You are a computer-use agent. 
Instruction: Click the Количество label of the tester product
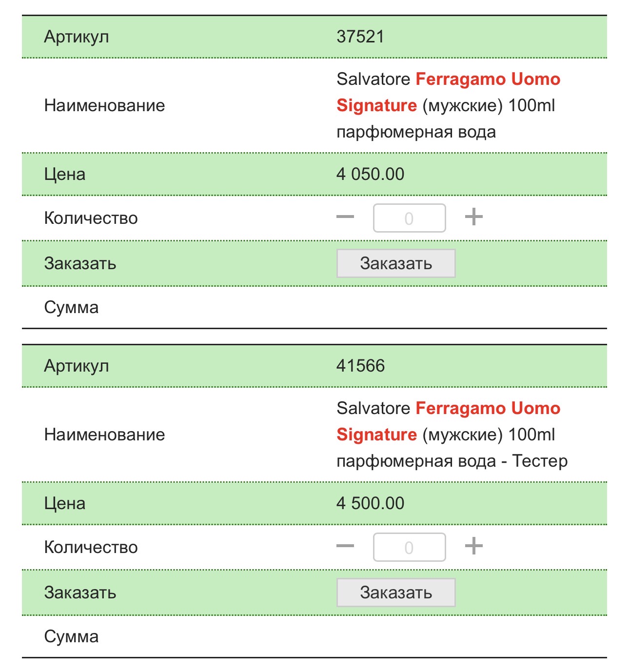[91, 547]
